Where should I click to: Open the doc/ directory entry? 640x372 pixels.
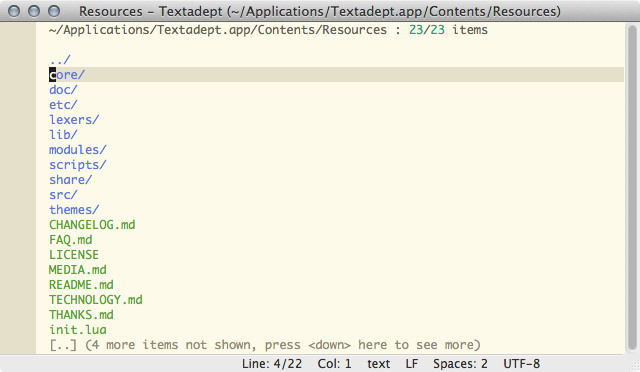pyautogui.click(x=63, y=90)
